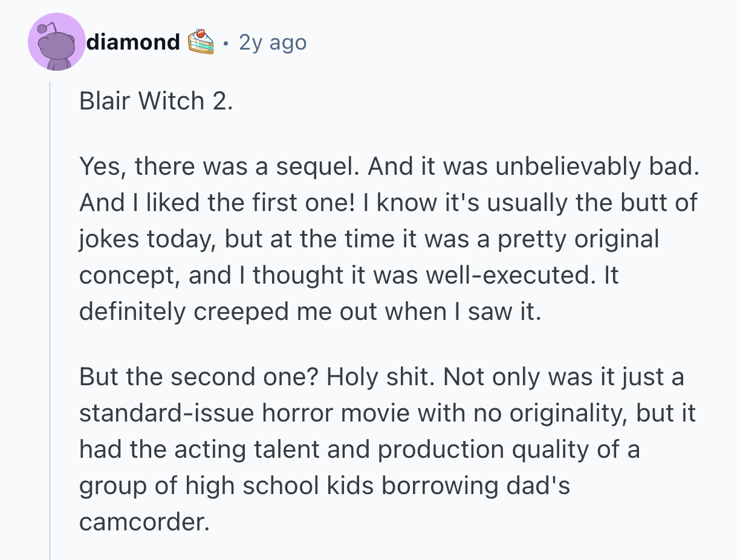Click the "2y ago" timestamp

[273, 42]
